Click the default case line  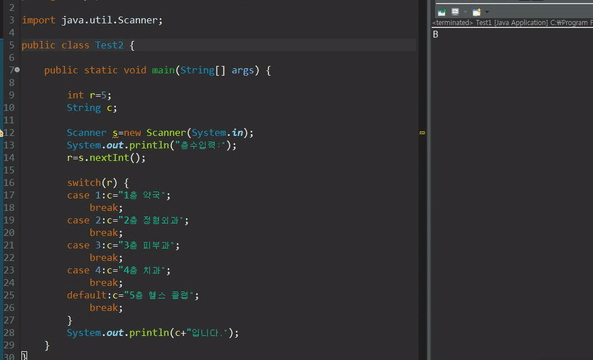pos(133,295)
